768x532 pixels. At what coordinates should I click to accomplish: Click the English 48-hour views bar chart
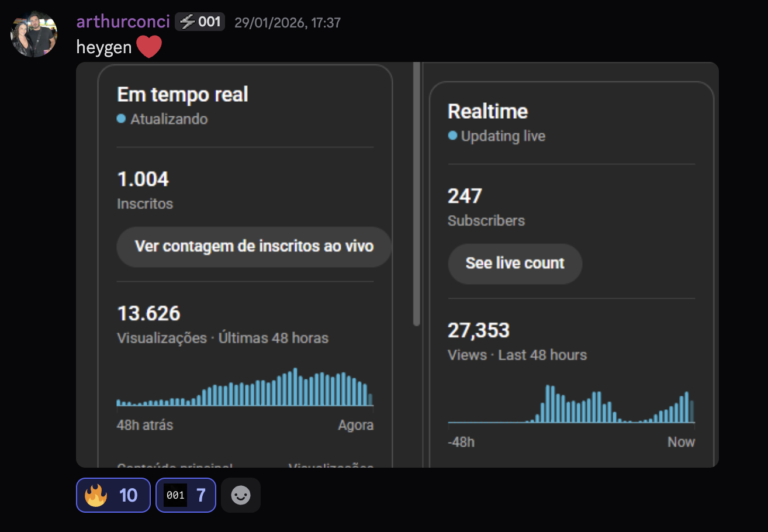click(570, 405)
